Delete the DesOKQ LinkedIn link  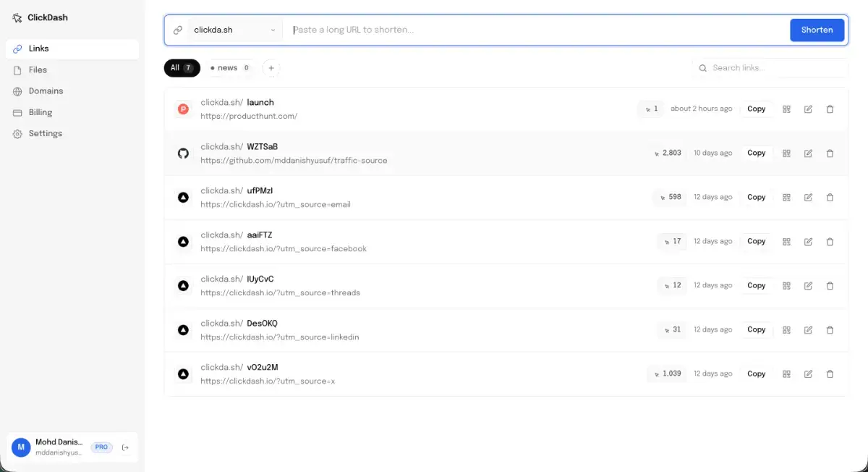(830, 330)
